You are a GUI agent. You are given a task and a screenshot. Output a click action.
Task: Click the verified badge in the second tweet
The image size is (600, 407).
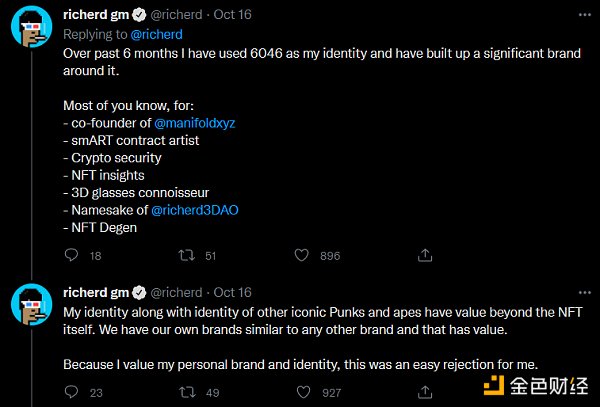point(139,292)
